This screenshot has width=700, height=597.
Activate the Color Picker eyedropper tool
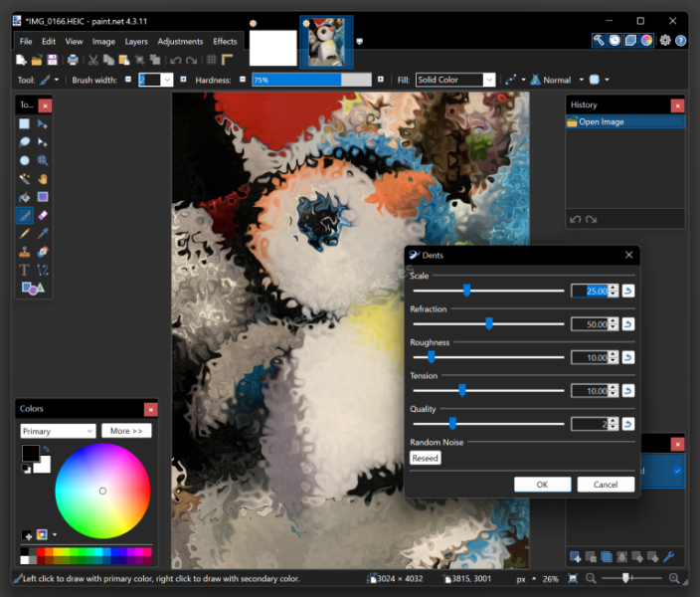click(43, 234)
